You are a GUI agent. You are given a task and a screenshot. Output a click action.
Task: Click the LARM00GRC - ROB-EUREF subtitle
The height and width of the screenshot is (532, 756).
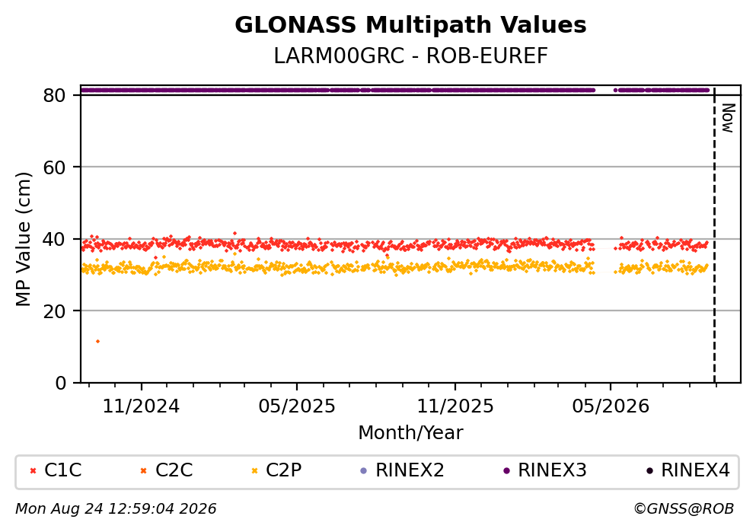click(x=411, y=56)
